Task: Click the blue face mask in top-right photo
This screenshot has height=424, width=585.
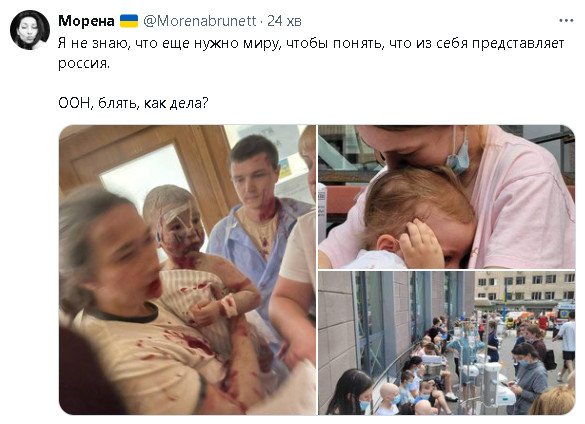Action: pos(457,154)
